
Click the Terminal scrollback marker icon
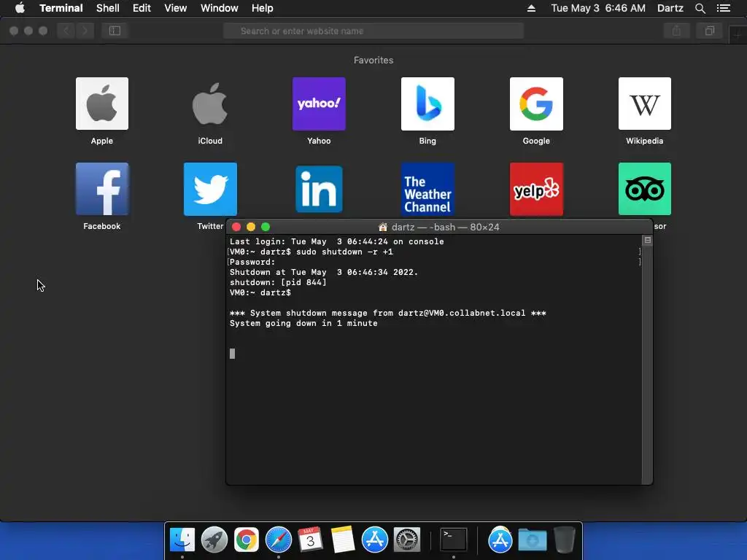point(648,240)
